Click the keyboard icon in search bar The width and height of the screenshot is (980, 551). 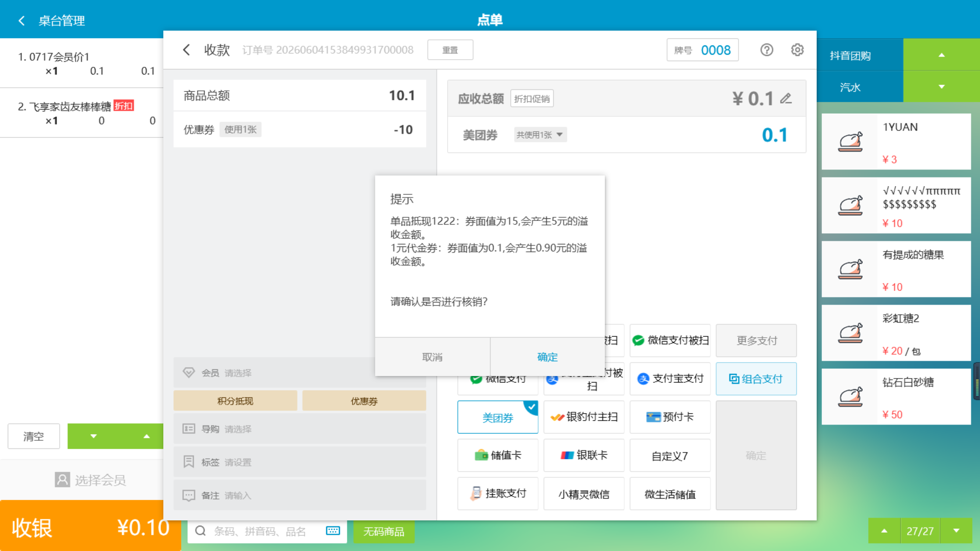333,531
